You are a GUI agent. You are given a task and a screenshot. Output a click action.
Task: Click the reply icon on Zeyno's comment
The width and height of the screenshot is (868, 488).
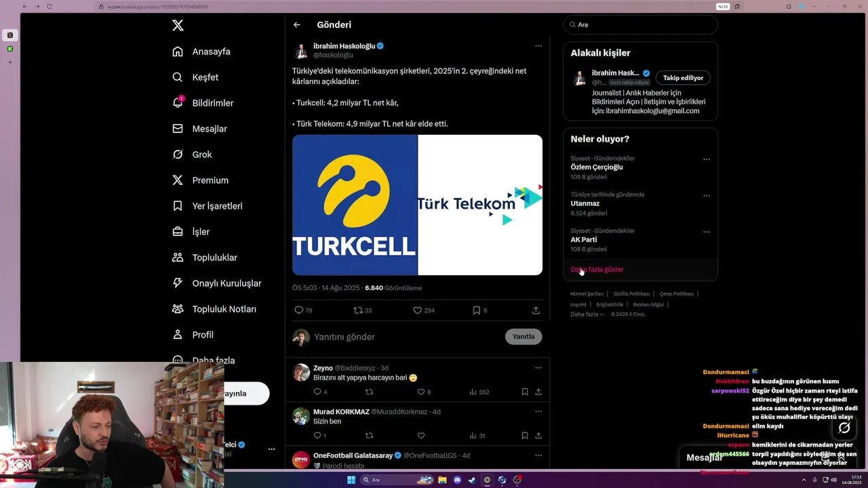coord(317,392)
